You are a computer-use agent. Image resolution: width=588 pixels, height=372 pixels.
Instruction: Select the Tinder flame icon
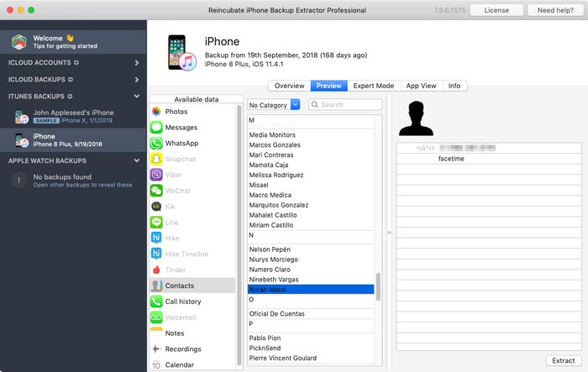[156, 270]
